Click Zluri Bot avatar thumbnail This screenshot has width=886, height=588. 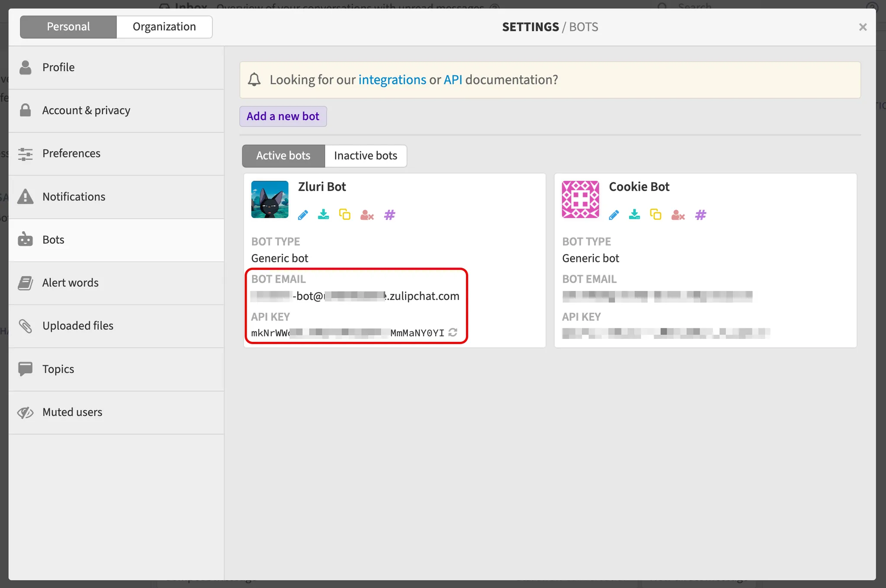270,199
